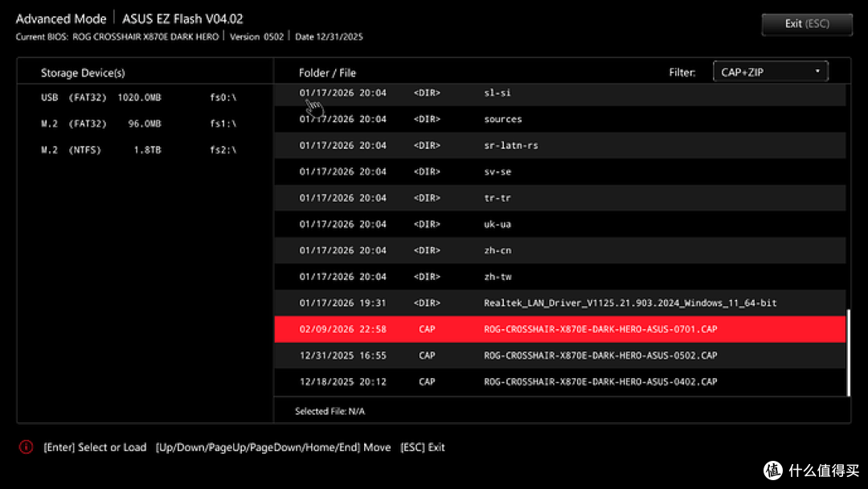Screen dimensions: 868x489
Task: Open the sources directory
Action: pyautogui.click(x=559, y=119)
